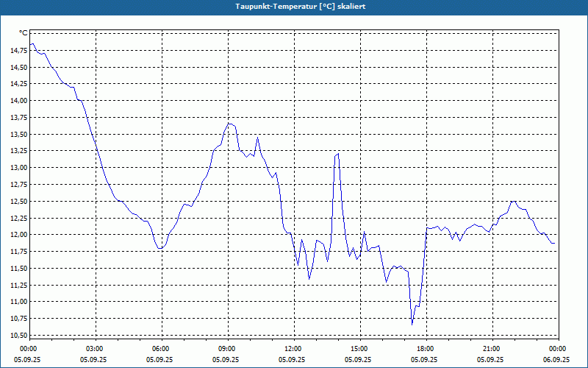Click the curve minimum near 06:00
Screen dimensions: 588x368
[160, 248]
